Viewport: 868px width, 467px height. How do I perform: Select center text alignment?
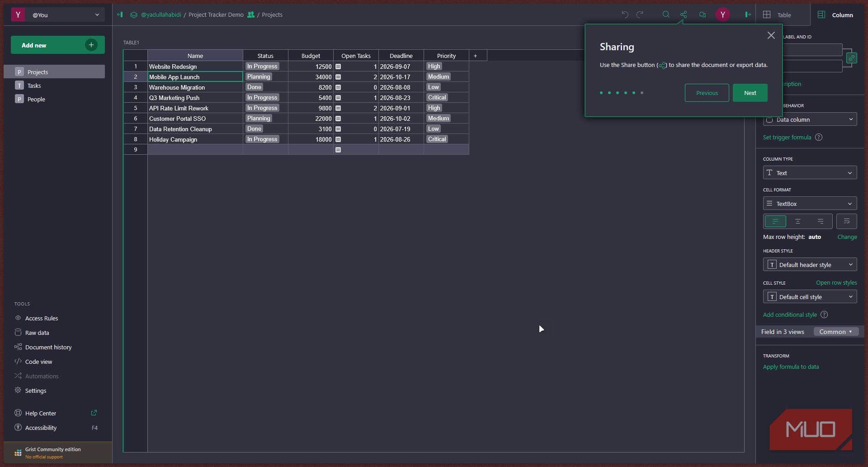point(798,221)
